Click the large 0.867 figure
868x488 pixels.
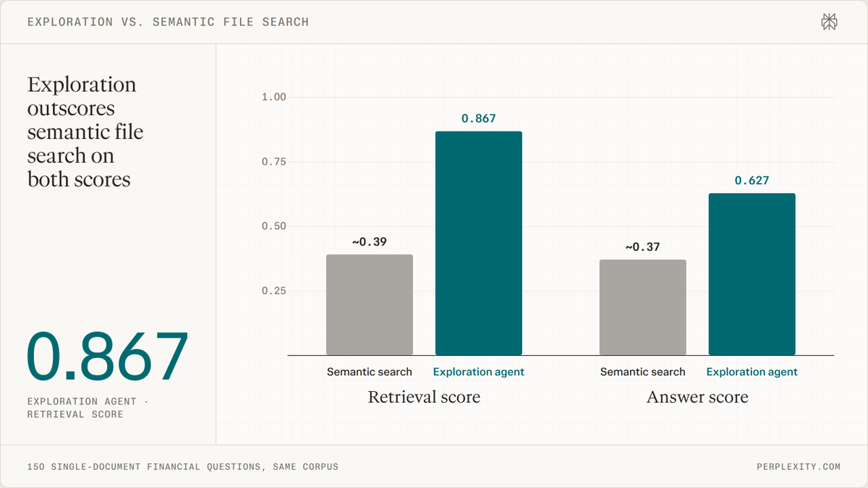pyautogui.click(x=108, y=356)
